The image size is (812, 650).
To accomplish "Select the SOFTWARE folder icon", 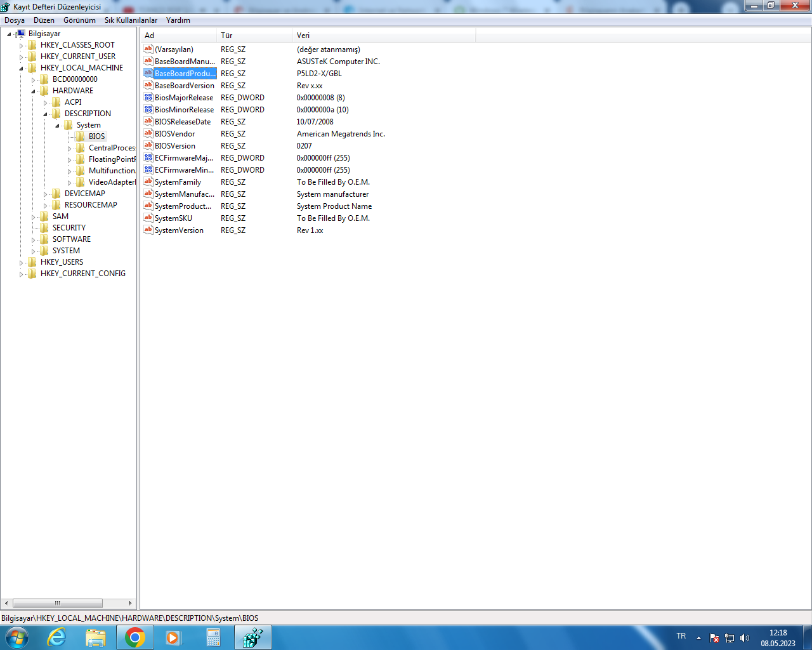I will pos(44,239).
